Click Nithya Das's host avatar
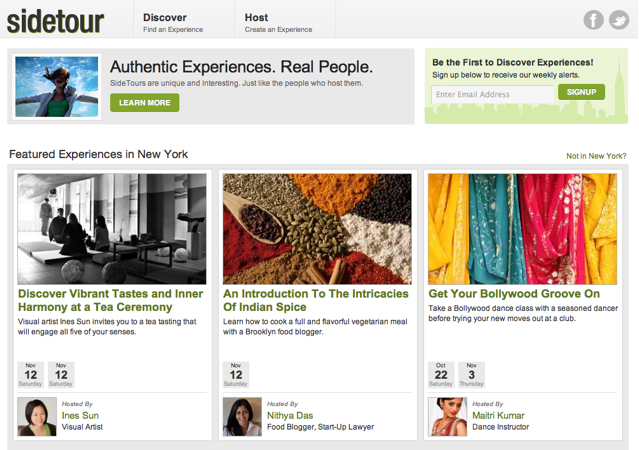This screenshot has height=450, width=639. (x=241, y=417)
